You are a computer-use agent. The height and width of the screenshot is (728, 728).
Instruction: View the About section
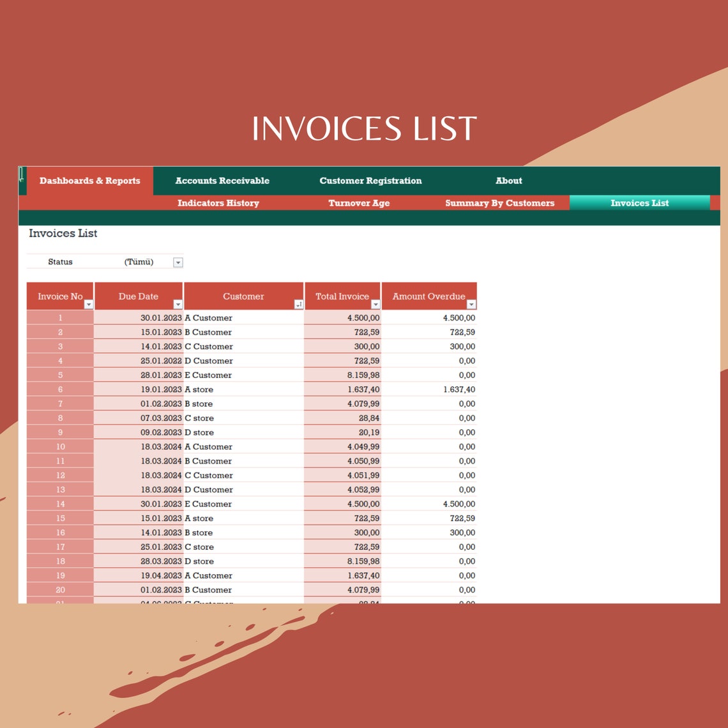[x=508, y=181]
